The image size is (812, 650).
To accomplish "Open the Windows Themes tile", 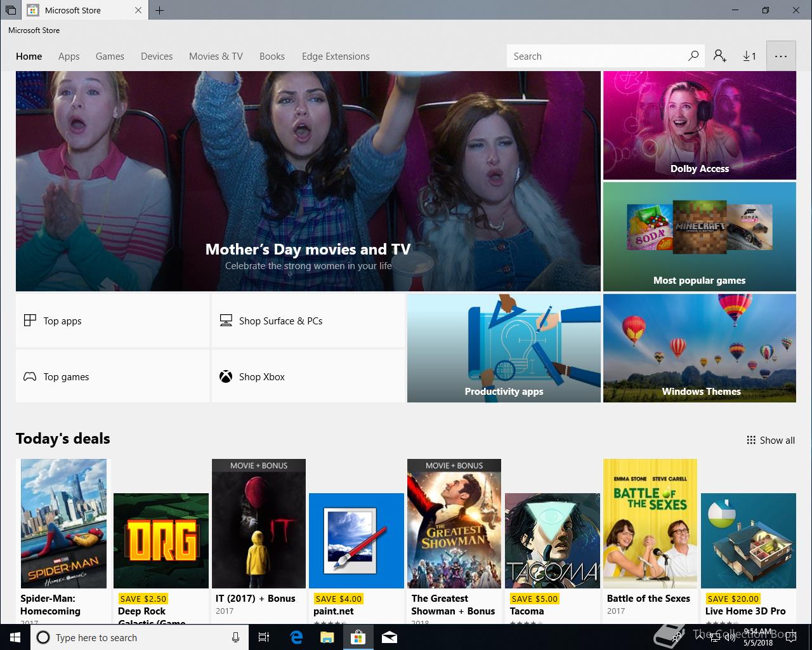I will (x=700, y=348).
